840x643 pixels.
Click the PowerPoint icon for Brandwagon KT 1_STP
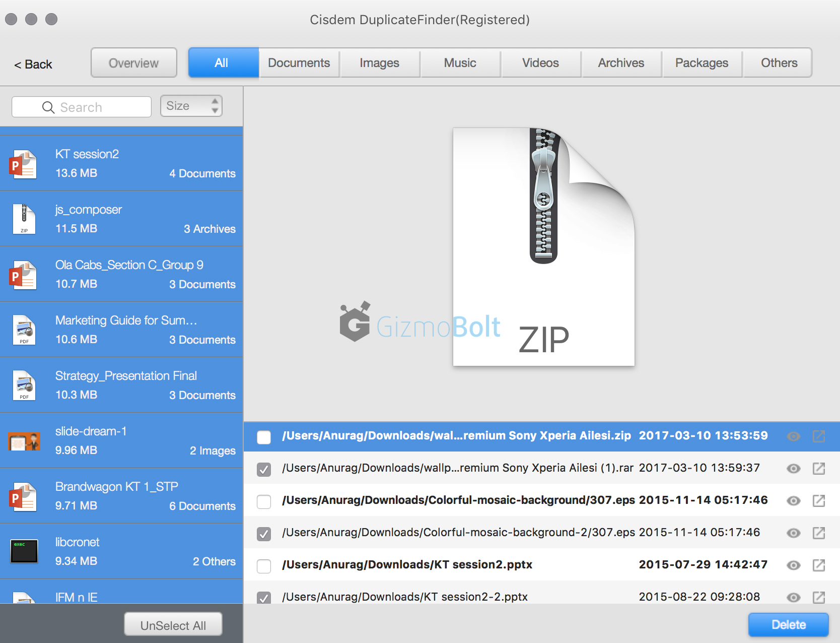click(x=23, y=497)
